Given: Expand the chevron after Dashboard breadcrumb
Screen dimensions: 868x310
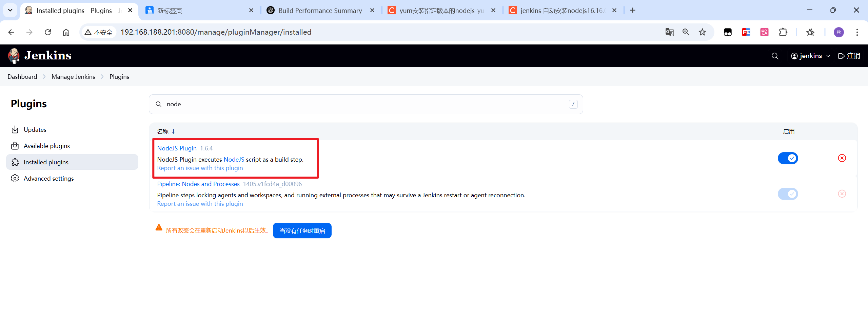Looking at the screenshot, I should [x=44, y=77].
